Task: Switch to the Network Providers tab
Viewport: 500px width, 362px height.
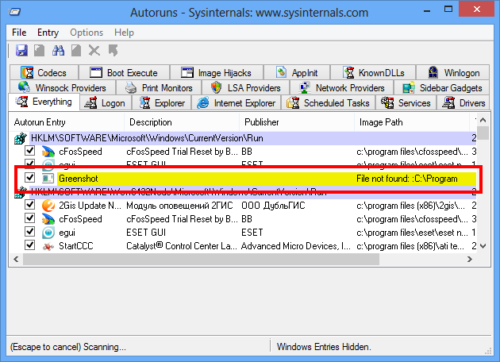Action: [x=342, y=88]
